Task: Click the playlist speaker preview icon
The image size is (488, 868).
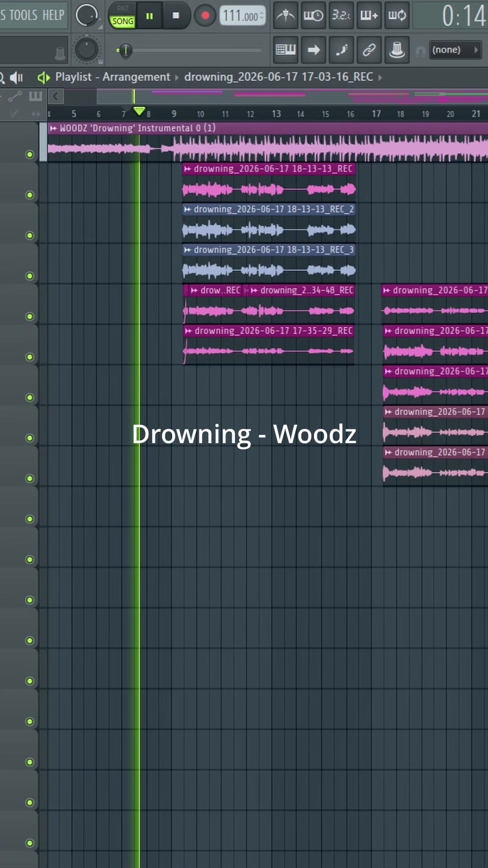Action: pyautogui.click(x=16, y=77)
